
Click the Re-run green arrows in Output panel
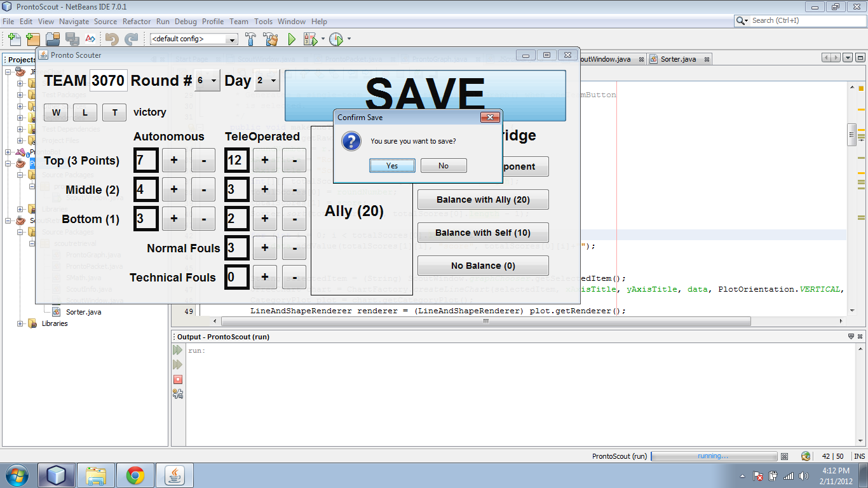(x=178, y=351)
